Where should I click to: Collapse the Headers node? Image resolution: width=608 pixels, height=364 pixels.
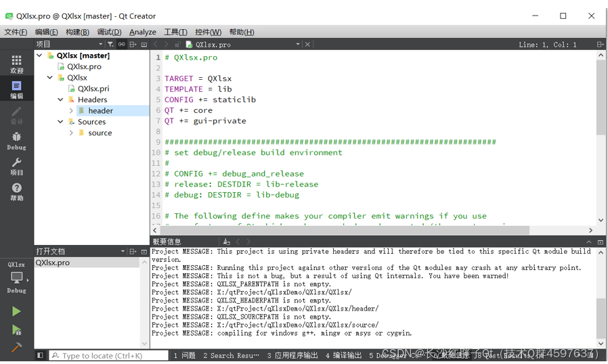tap(60, 99)
